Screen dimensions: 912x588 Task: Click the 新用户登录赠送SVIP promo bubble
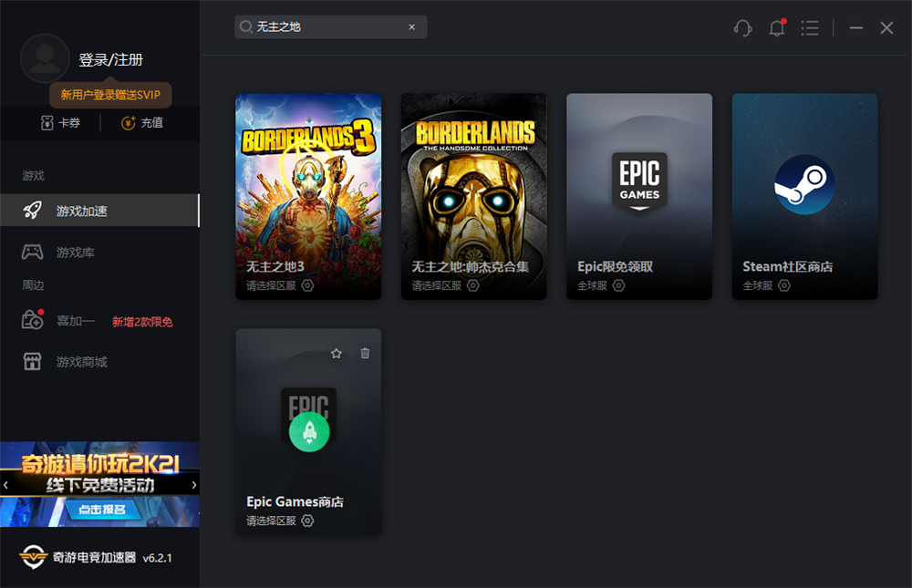pyautogui.click(x=110, y=95)
